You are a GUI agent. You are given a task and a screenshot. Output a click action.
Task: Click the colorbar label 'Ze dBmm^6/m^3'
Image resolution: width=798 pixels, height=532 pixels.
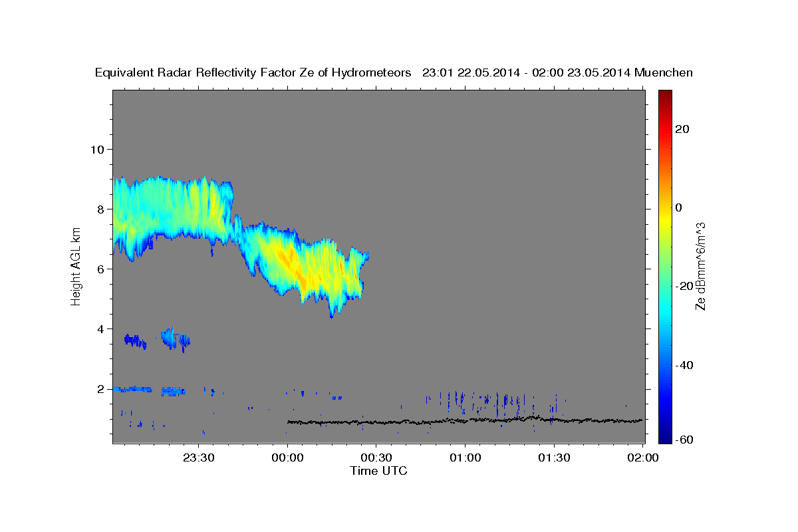(x=700, y=267)
